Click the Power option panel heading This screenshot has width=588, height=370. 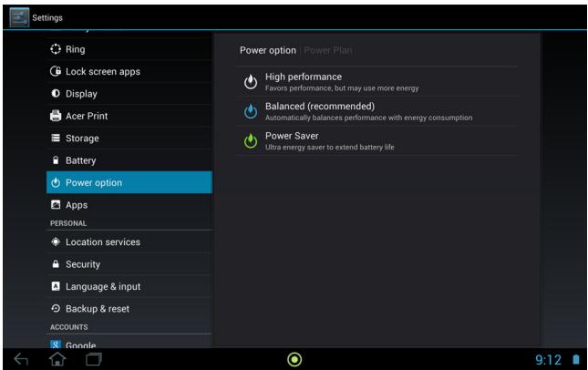coord(268,50)
